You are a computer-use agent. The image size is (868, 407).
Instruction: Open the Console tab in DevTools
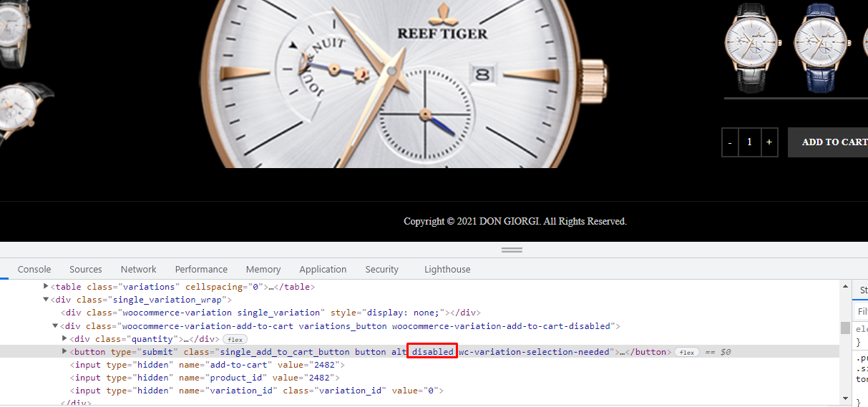coord(34,270)
